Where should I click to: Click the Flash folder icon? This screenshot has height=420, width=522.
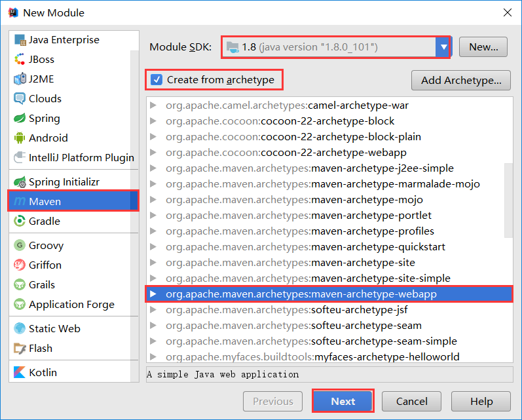tap(20, 349)
